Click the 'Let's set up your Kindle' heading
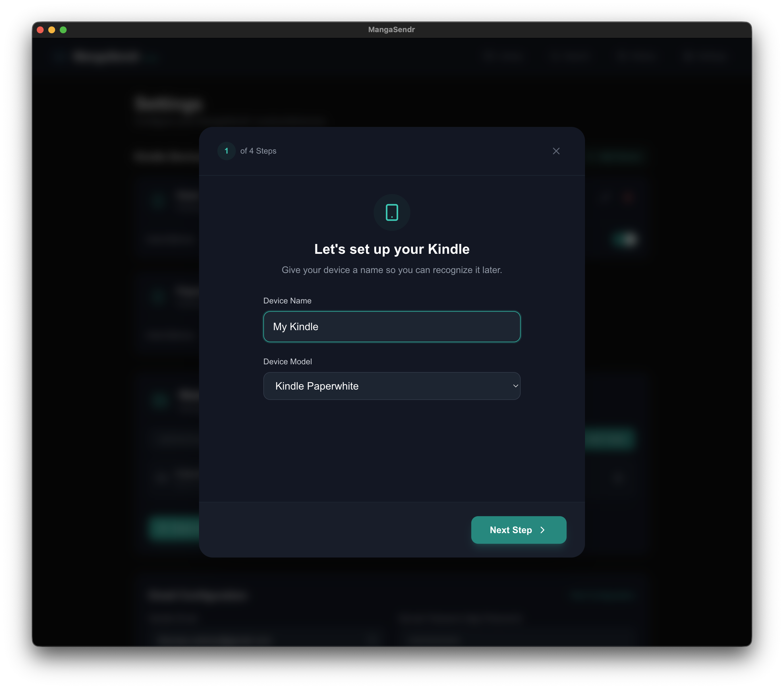 pyautogui.click(x=392, y=249)
